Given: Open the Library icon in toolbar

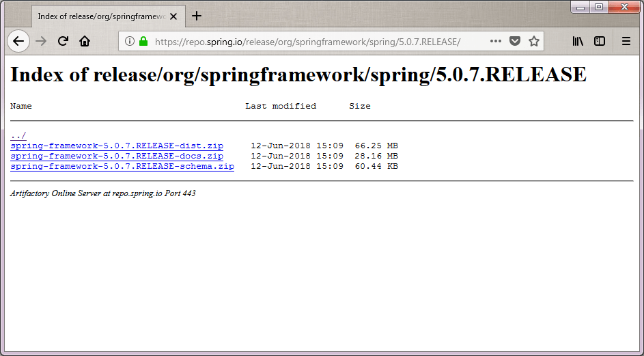Looking at the screenshot, I should pos(578,41).
